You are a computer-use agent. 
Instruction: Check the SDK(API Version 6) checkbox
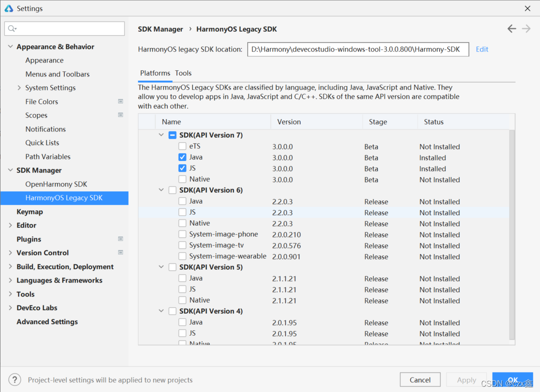click(x=173, y=190)
